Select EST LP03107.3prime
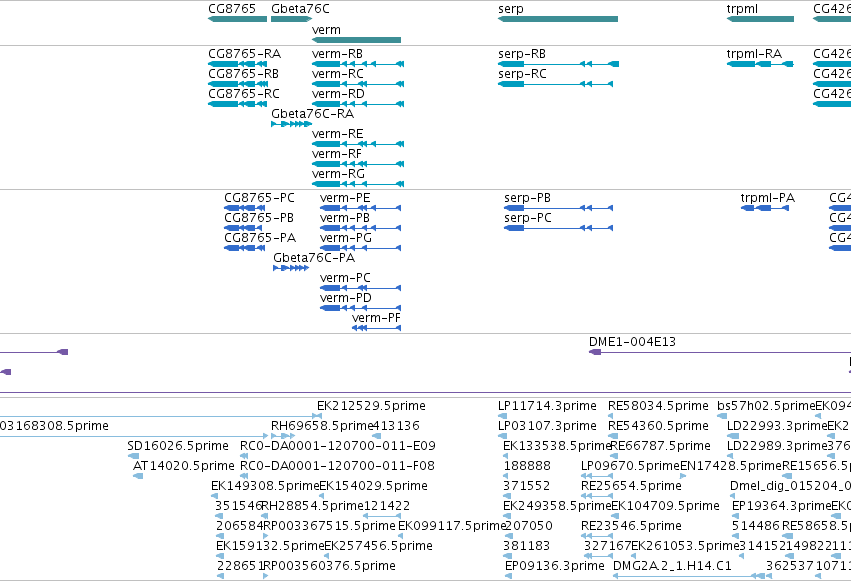This screenshot has width=851, height=581. 503,436
